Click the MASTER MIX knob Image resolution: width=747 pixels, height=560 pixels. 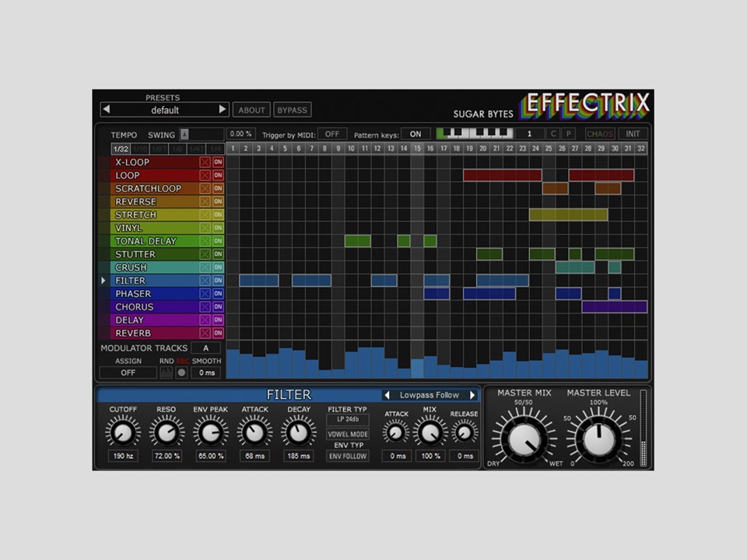tap(524, 439)
